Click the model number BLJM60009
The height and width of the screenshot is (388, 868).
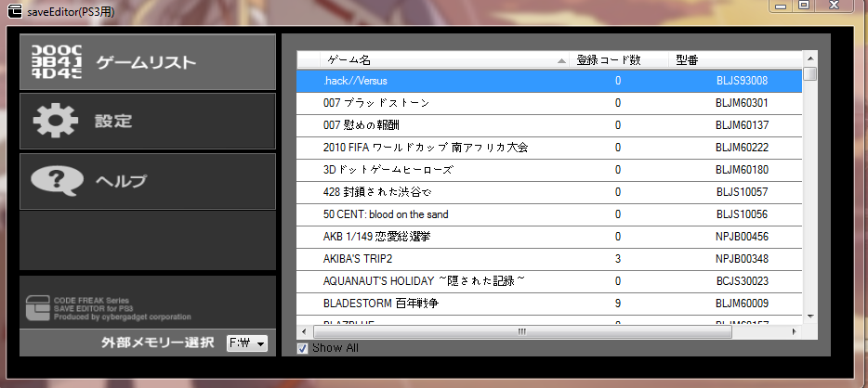(x=742, y=304)
